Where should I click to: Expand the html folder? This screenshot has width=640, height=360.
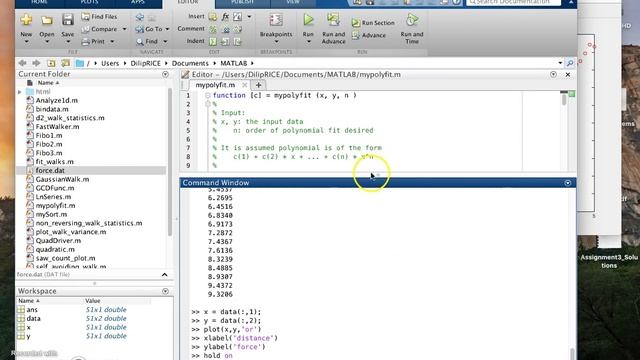point(20,92)
